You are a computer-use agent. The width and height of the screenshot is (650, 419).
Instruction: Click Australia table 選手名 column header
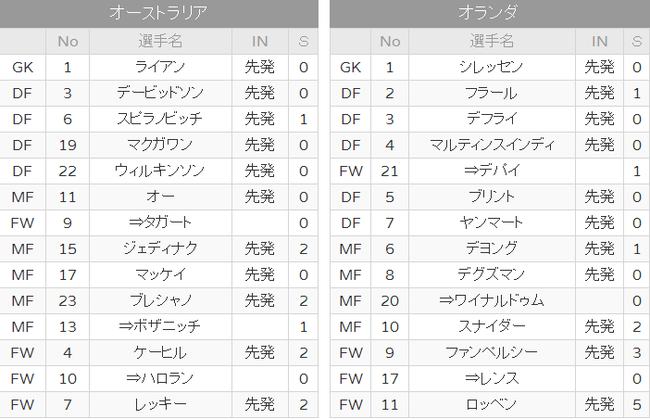tap(160, 41)
